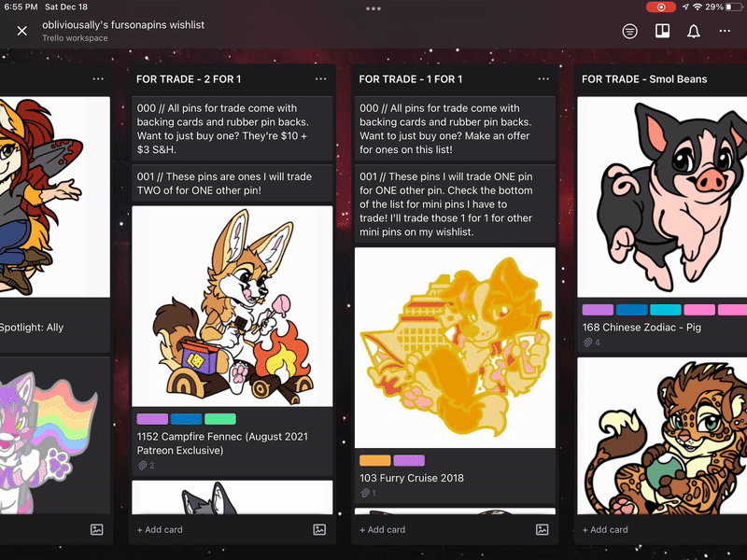
Task: Tap image icon in 1 FOR 1 list footer
Action: click(x=542, y=529)
